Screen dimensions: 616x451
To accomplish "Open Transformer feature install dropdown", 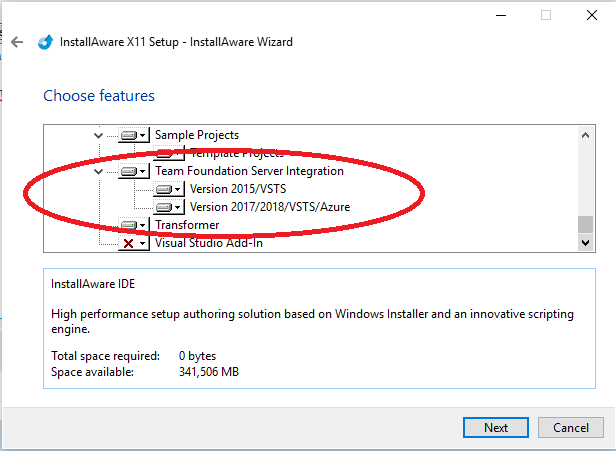I will click(134, 226).
